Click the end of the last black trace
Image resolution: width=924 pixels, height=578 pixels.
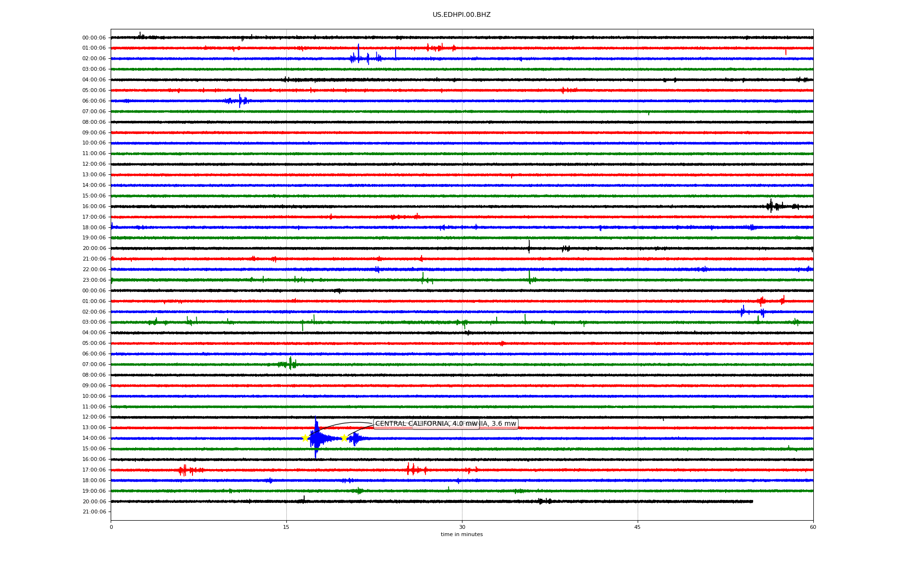[752, 501]
